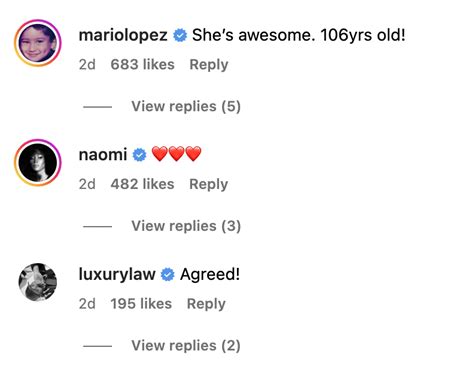Open the luxurylaw username link

pos(117,274)
